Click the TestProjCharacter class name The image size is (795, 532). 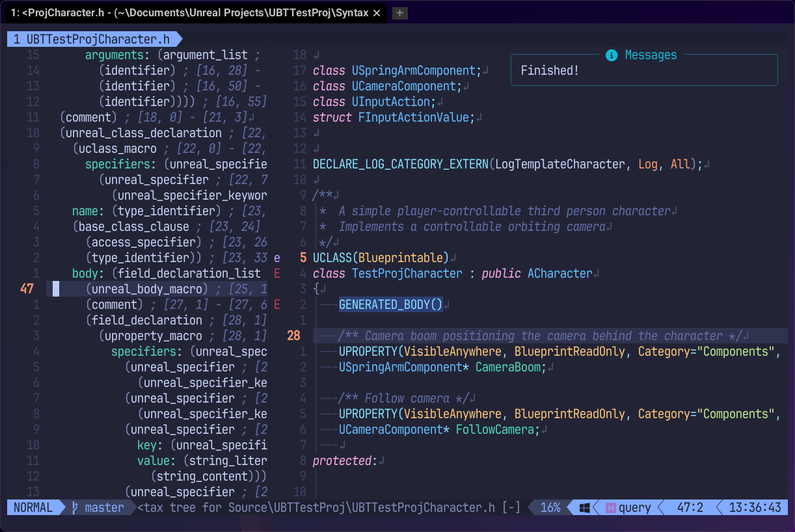click(x=407, y=273)
